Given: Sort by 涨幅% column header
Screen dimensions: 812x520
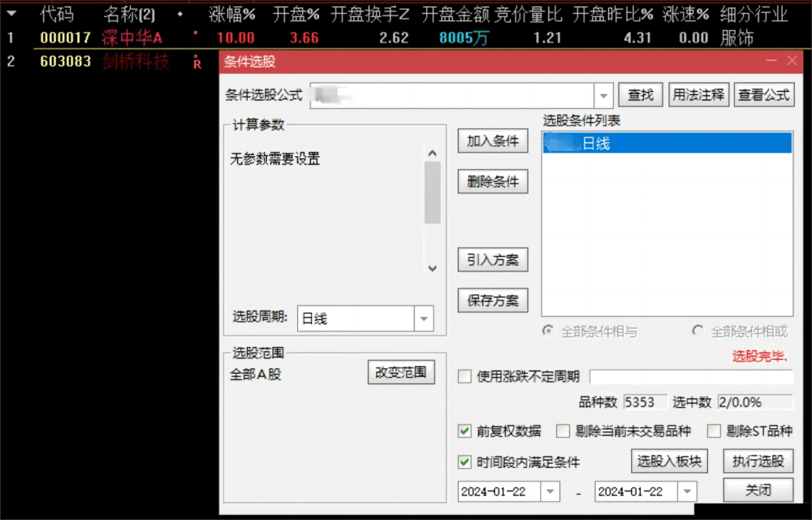Looking at the screenshot, I should point(232,15).
